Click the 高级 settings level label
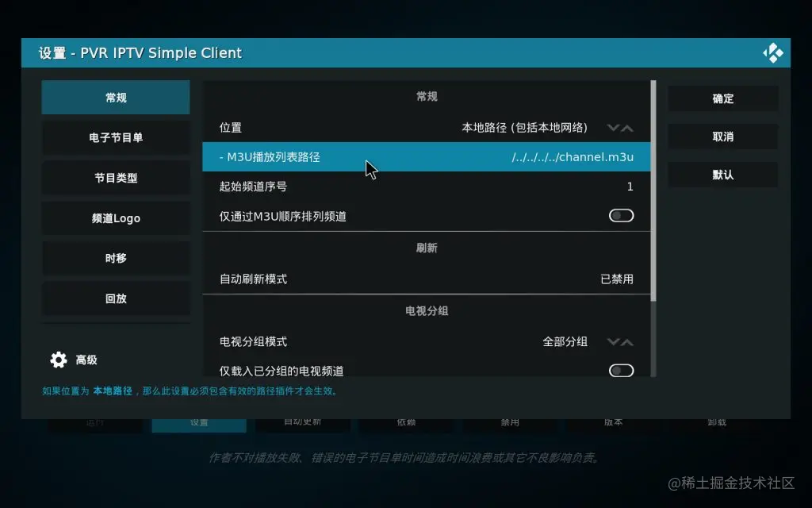Image resolution: width=812 pixels, height=508 pixels. click(x=86, y=360)
